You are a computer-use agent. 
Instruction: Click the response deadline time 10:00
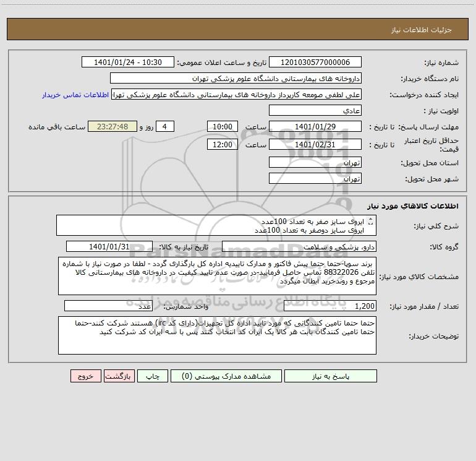(x=222, y=126)
